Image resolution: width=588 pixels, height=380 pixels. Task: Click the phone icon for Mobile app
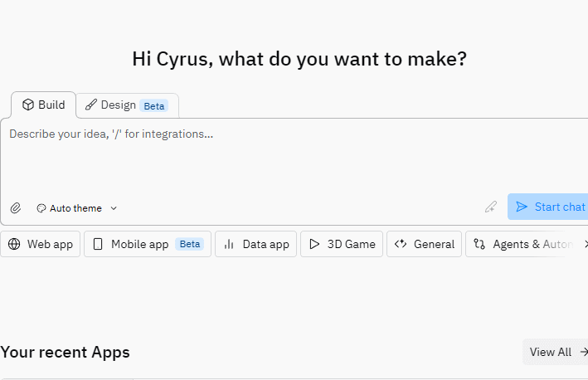pos(98,244)
